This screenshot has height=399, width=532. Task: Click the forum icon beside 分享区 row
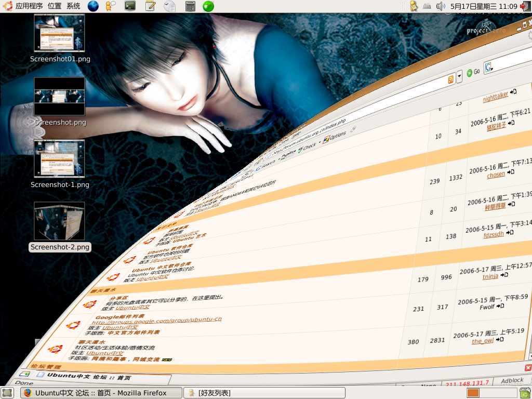click(x=89, y=304)
